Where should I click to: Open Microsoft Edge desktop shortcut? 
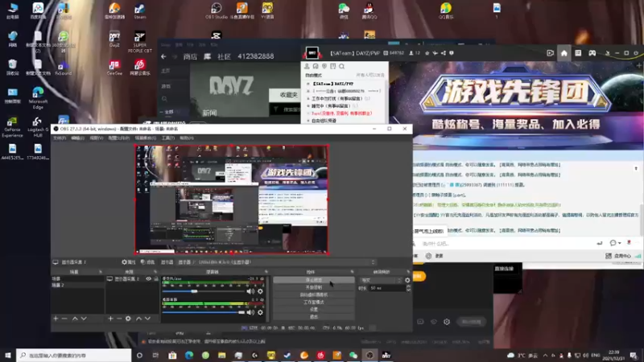coord(38,97)
